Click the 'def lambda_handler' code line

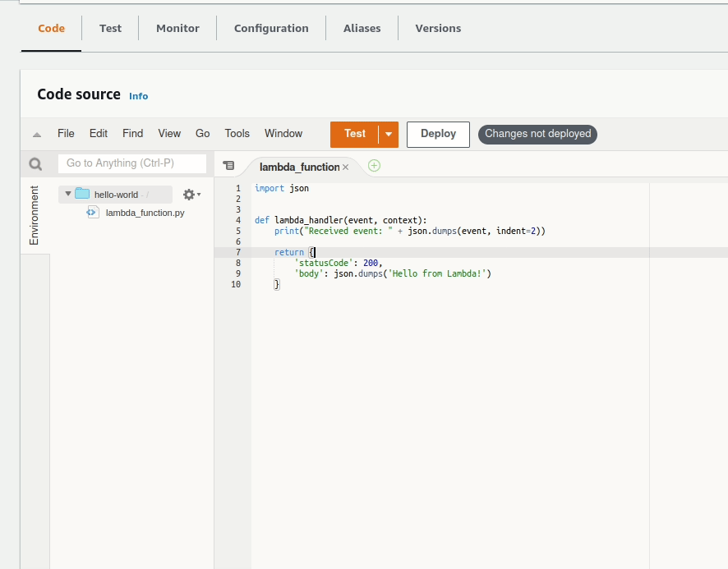[341, 220]
